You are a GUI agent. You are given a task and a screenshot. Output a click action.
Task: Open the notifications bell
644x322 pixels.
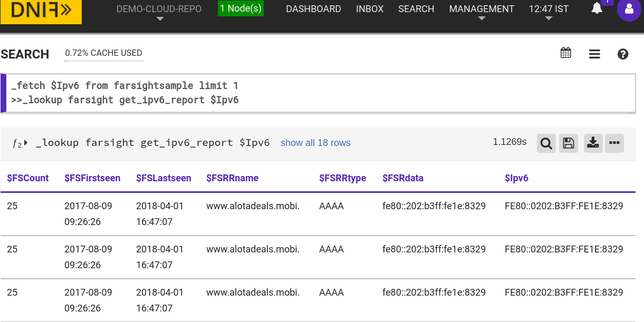pos(597,8)
